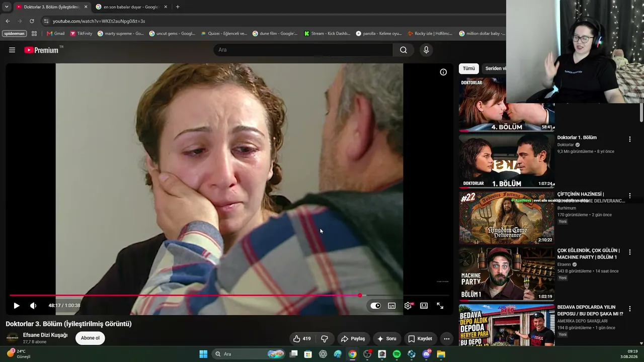Open more actions ellipsis below video
644x362 pixels.
[x=446, y=338]
